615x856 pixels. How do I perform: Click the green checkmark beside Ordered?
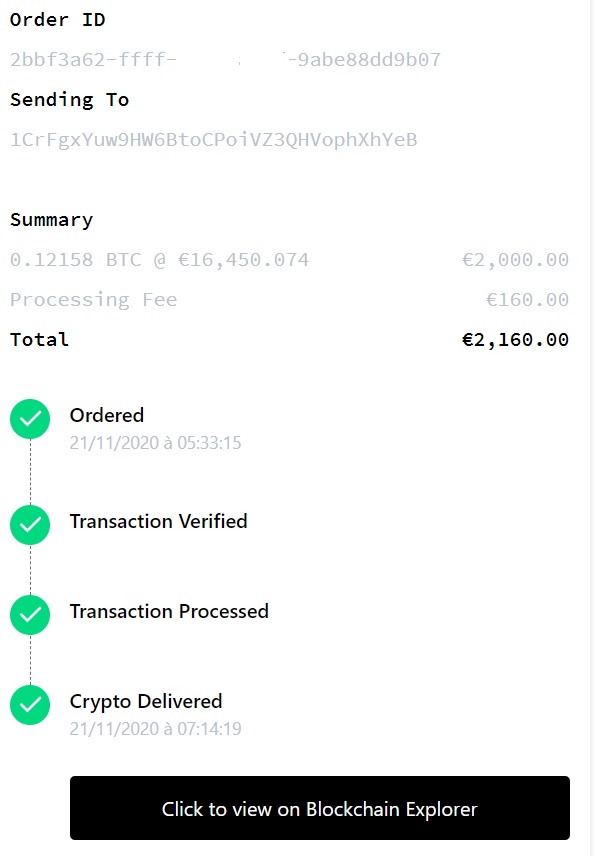click(30, 419)
